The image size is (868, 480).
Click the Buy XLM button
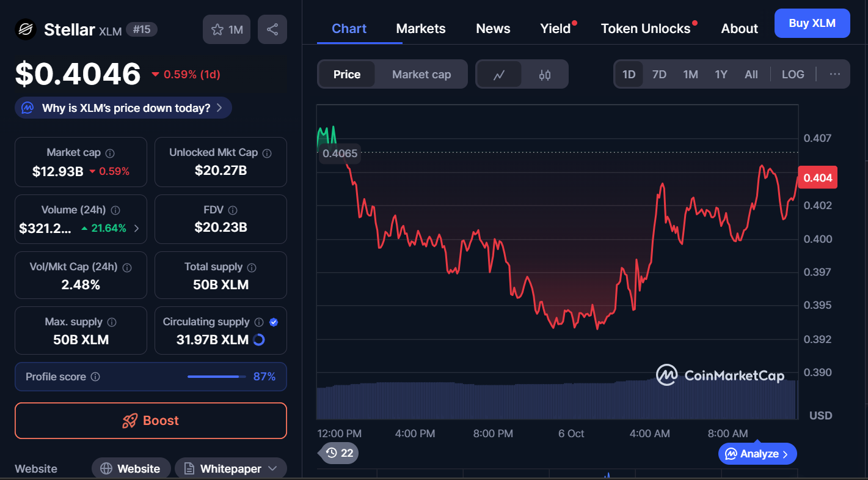click(x=812, y=24)
